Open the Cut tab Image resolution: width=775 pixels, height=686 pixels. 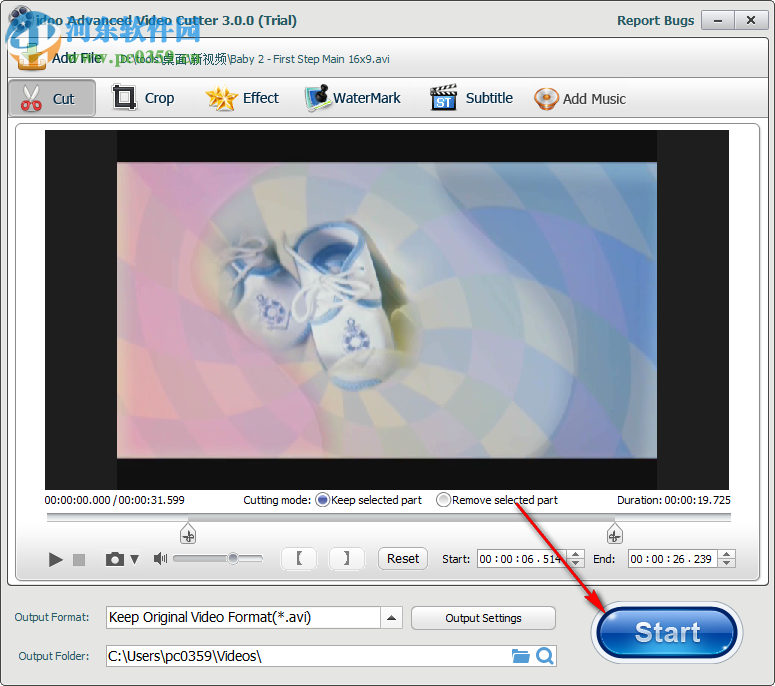52,98
